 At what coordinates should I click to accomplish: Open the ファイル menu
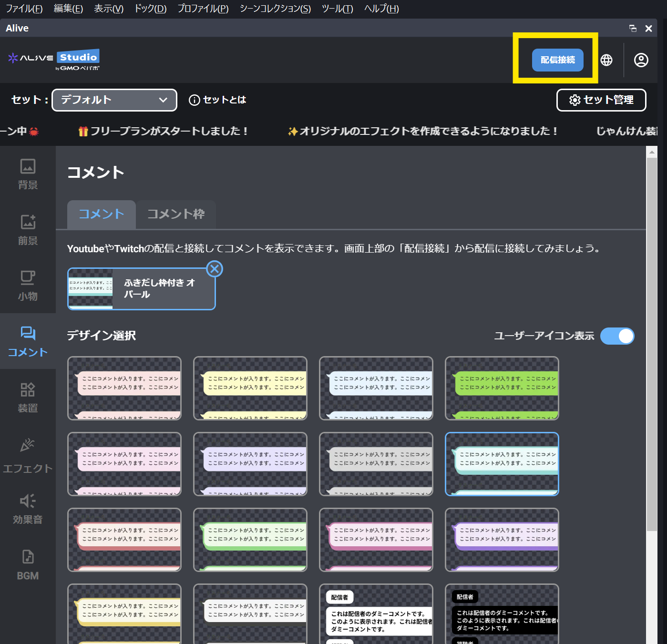[24, 9]
